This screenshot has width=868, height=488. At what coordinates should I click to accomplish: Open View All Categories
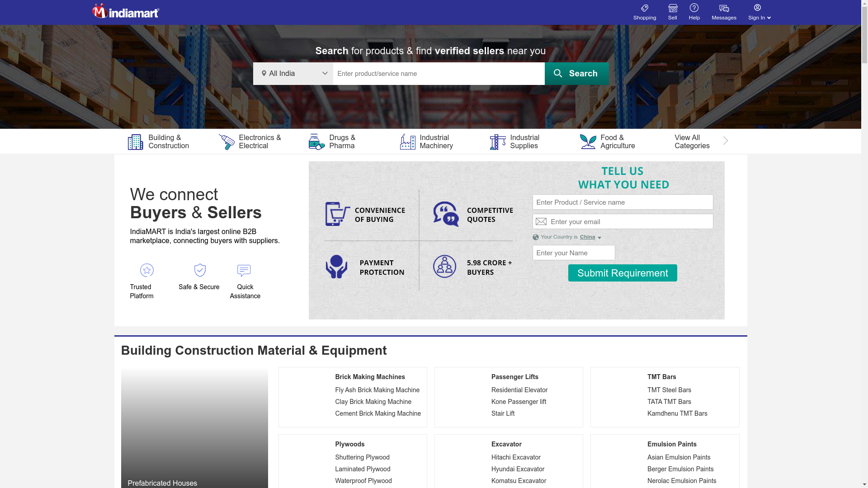(692, 142)
